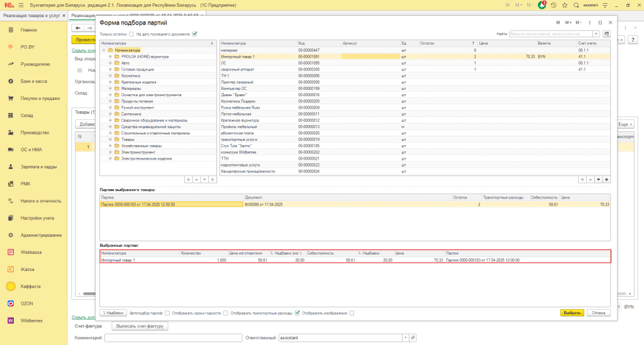Expand the Электроинструмент folder
Viewport: 644px width, 345px height.
coord(110,152)
